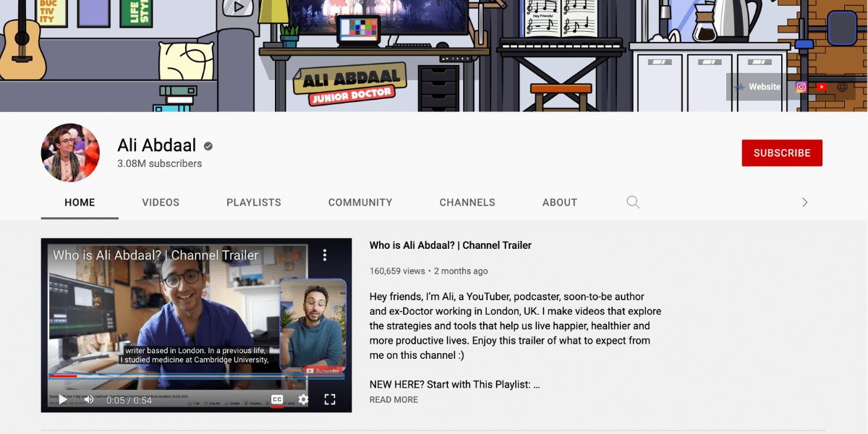Open the video player settings gear
The width and height of the screenshot is (868, 434).
coord(303,399)
